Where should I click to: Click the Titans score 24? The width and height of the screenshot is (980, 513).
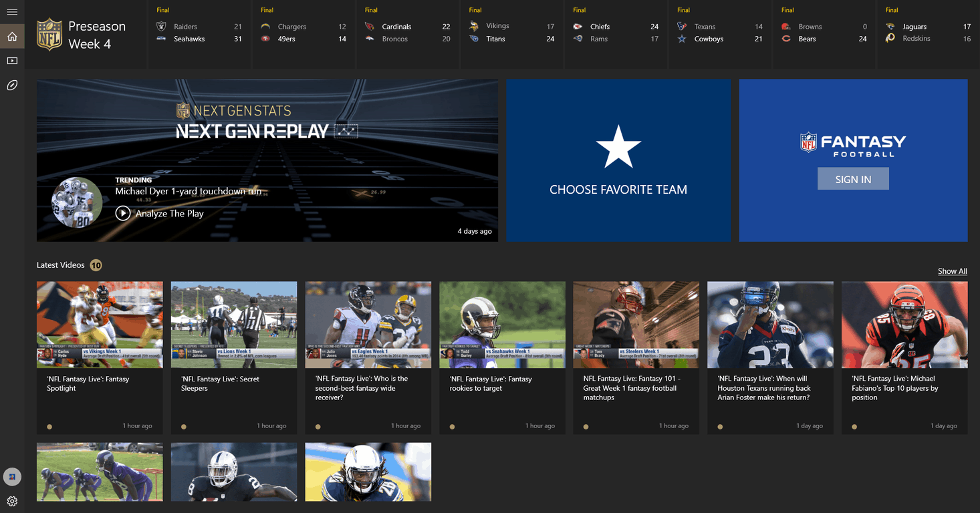(x=550, y=39)
